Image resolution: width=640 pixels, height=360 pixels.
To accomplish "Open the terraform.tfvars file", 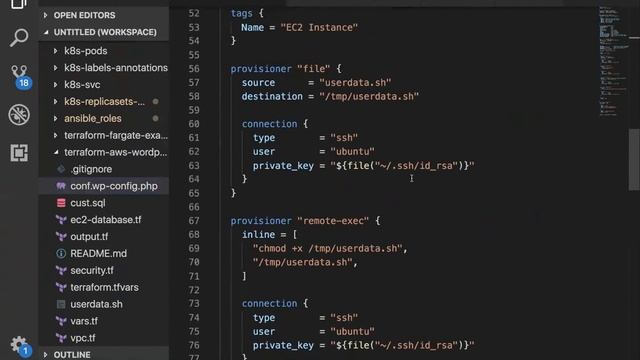I will click(104, 287).
